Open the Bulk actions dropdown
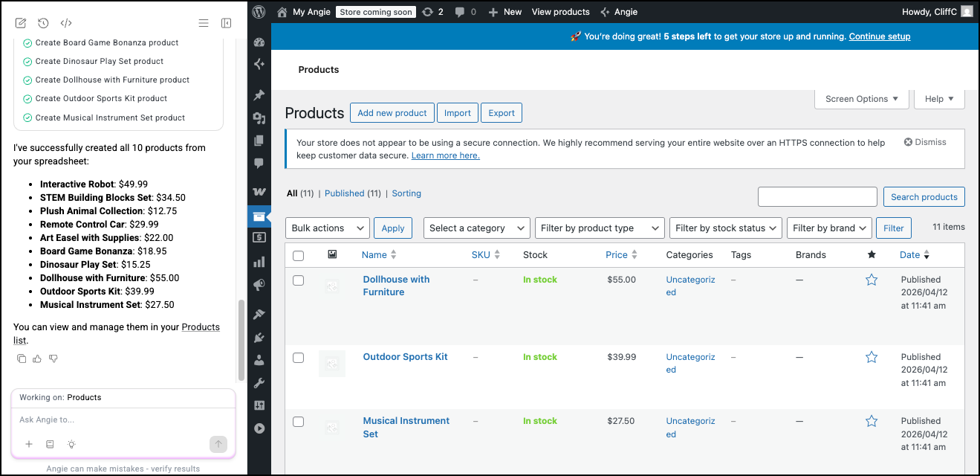The width and height of the screenshot is (980, 476). click(x=327, y=228)
